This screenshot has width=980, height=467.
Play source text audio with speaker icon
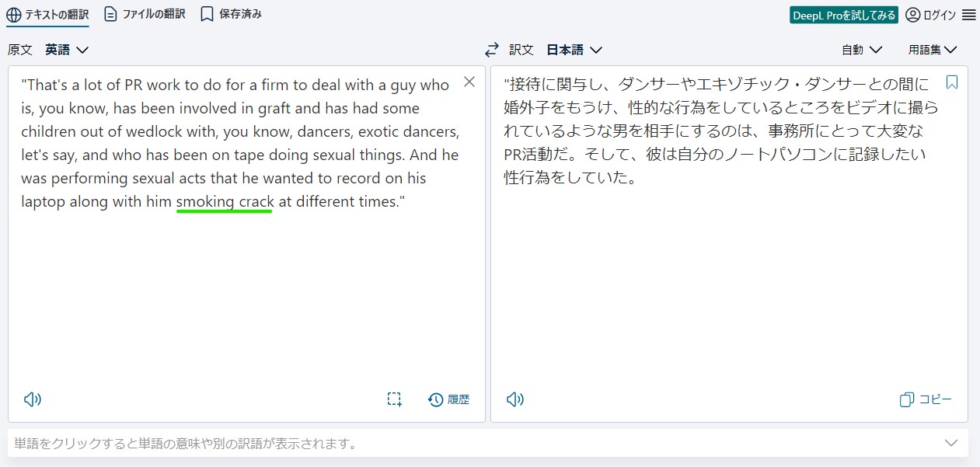pos(32,399)
